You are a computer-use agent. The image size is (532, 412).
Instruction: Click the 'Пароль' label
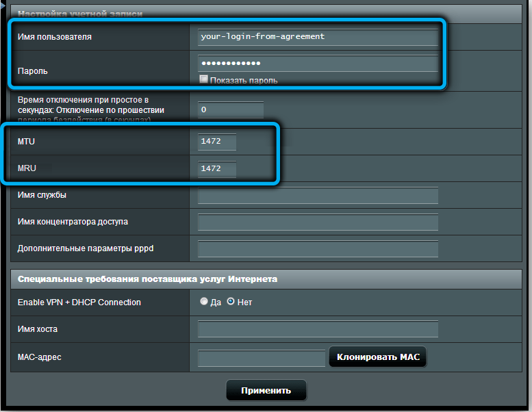(33, 71)
